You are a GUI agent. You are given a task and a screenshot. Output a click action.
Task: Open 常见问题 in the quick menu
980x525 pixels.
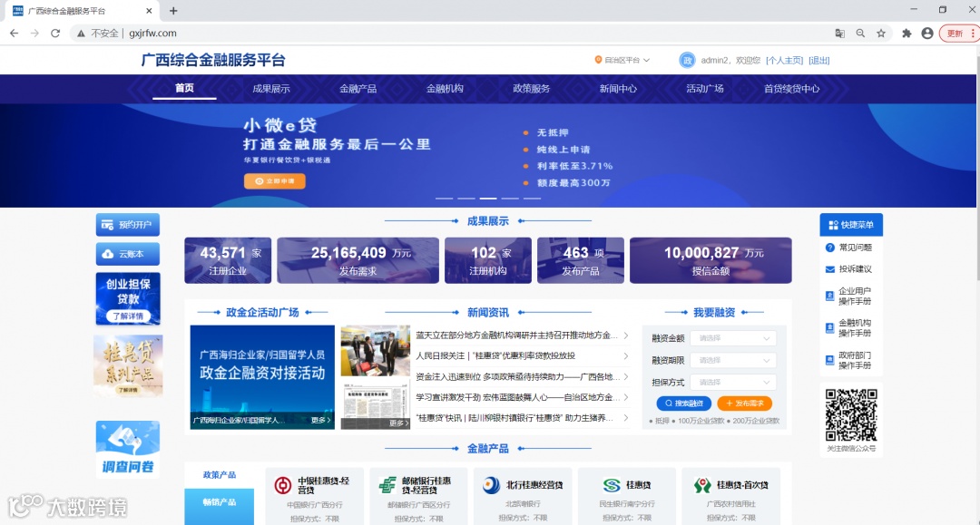pyautogui.click(x=850, y=248)
